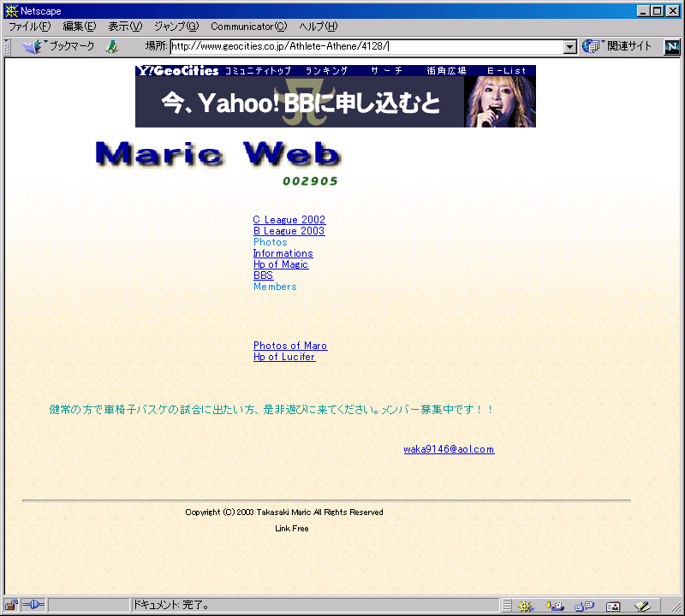This screenshot has height=616, width=685.
Task: Open the ファイル(F) menu
Action: point(29,27)
